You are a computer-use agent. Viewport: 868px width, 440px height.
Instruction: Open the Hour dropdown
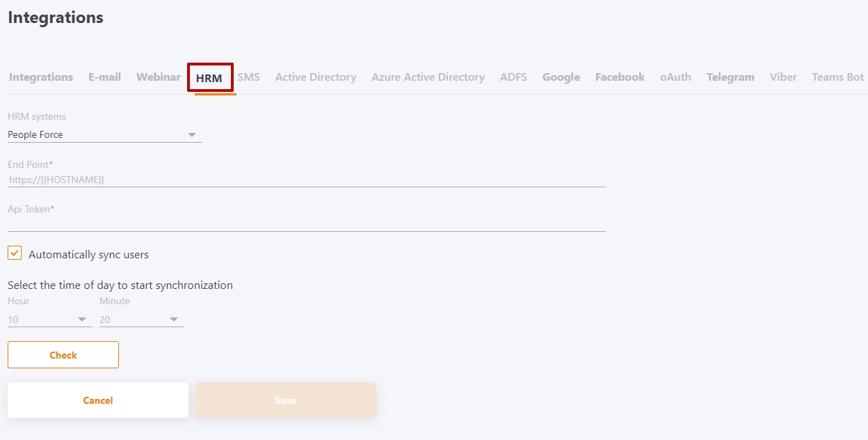tap(50, 320)
